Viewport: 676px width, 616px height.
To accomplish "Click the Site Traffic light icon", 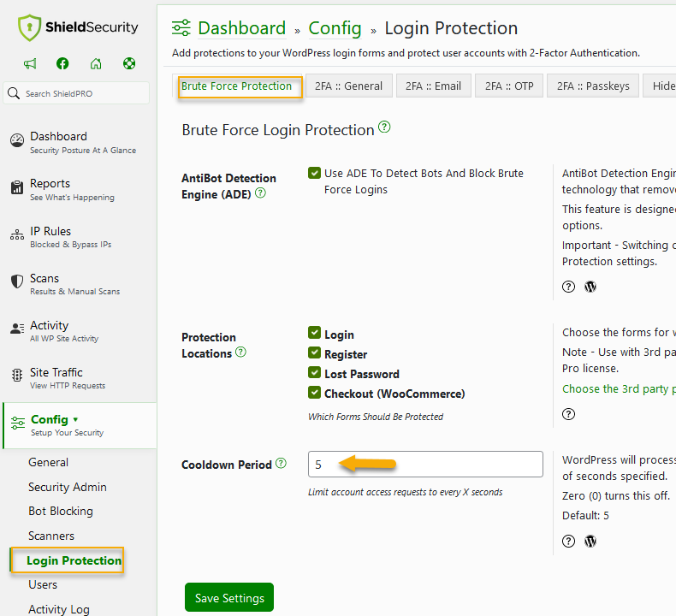I will 17,376.
